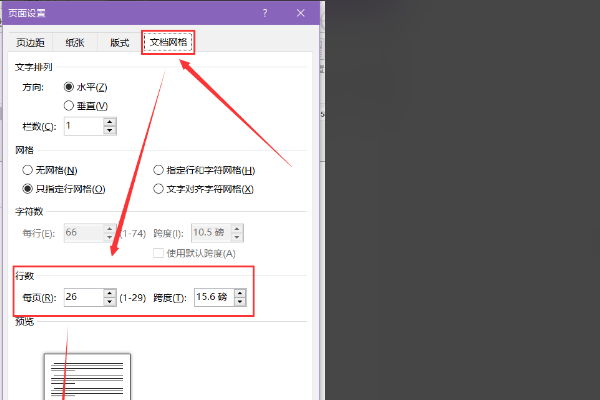This screenshot has height=400, width=600.
Task: Switch to 版式 tab
Action: tap(119, 42)
